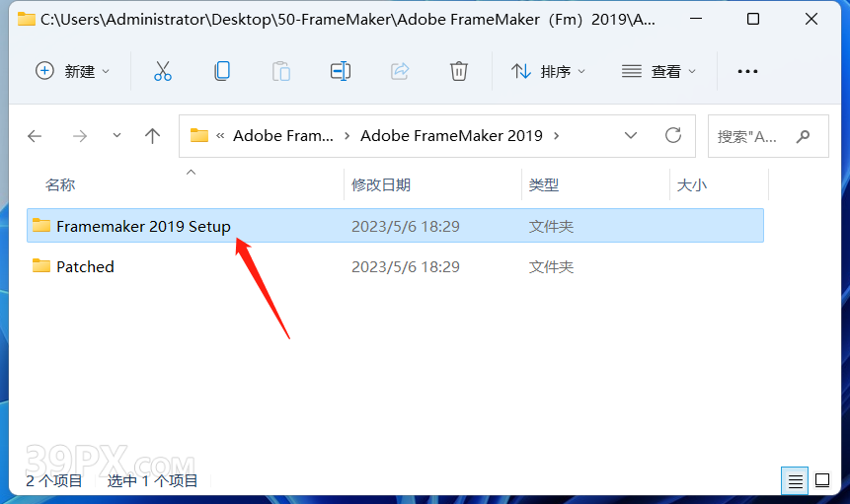
Task: Click the Delete trash can icon
Action: click(x=459, y=71)
